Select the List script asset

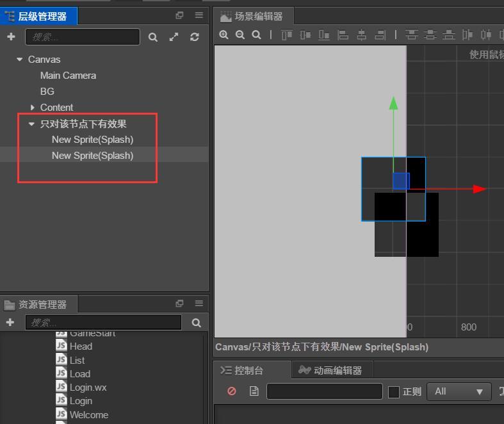[77, 361]
